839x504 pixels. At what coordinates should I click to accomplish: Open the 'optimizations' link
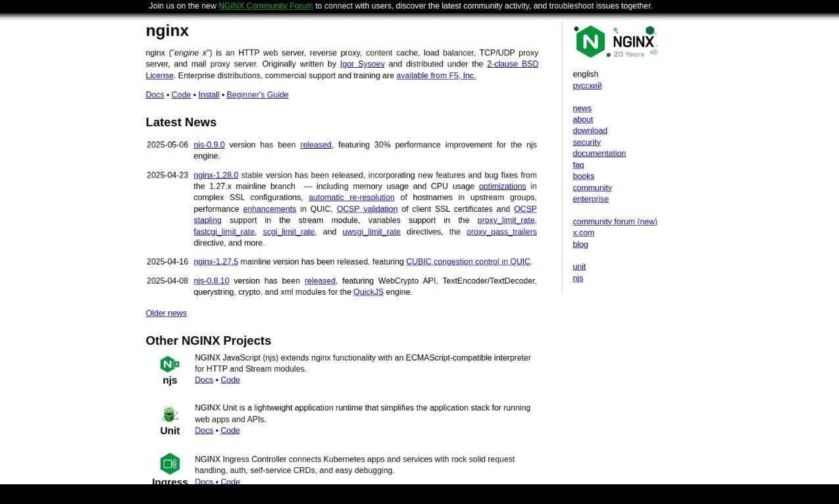click(x=502, y=186)
